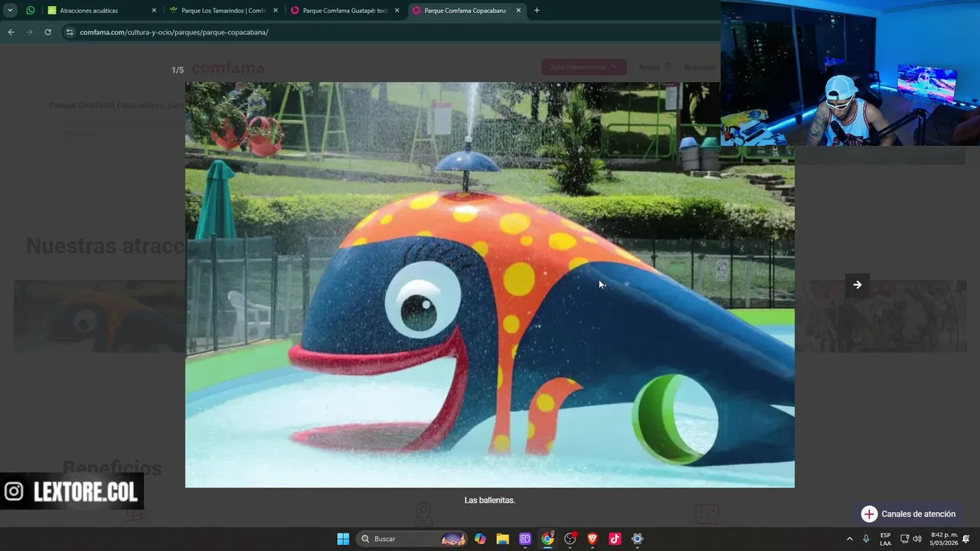The height and width of the screenshot is (551, 980).
Task: Click the Las ballenitas caption
Action: coord(490,500)
